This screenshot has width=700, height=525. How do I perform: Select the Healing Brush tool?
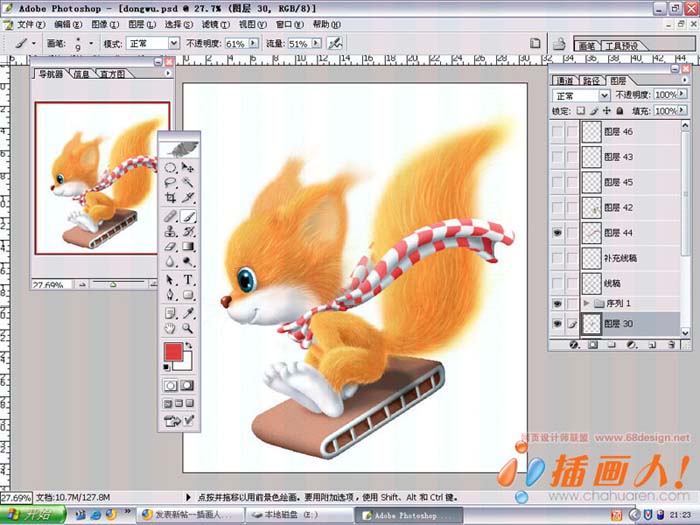[170, 217]
